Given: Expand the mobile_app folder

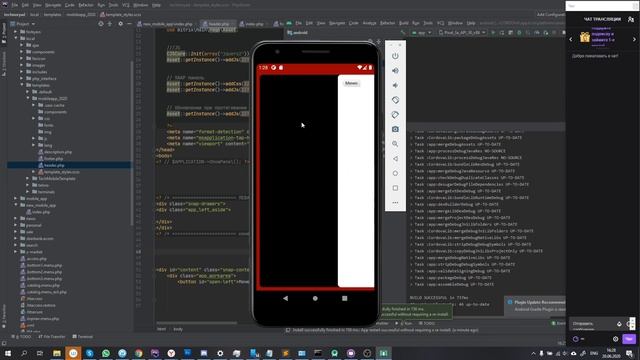Looking at the screenshot, I should click(16, 198).
